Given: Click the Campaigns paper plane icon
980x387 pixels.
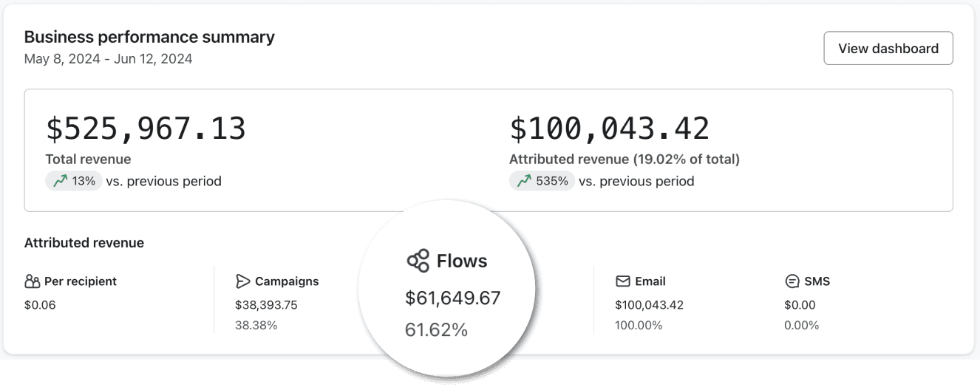Looking at the screenshot, I should [242, 281].
